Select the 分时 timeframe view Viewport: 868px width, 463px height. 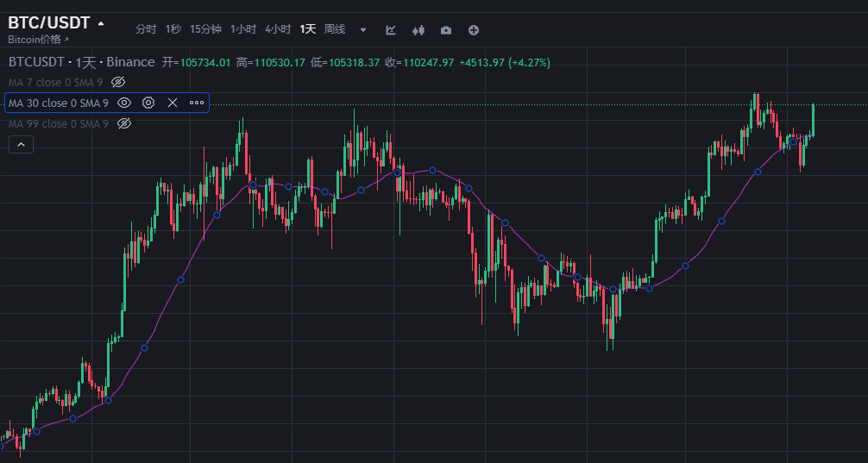pos(146,29)
